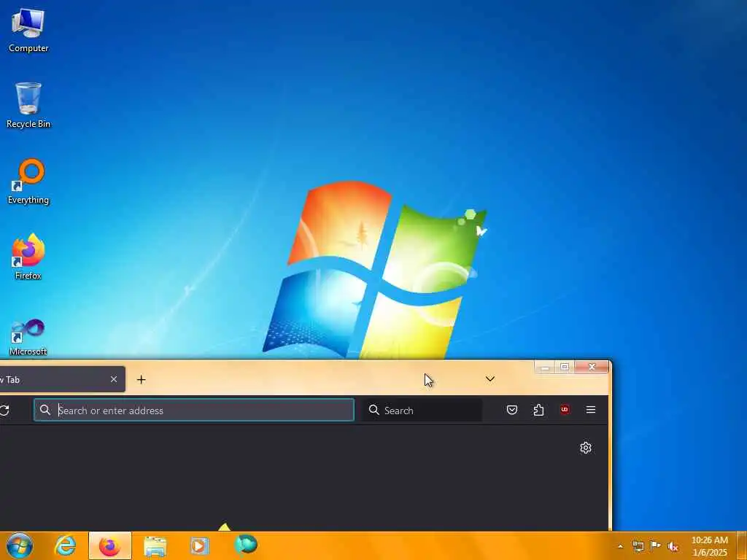Open the Save to Pocket button

(x=512, y=410)
